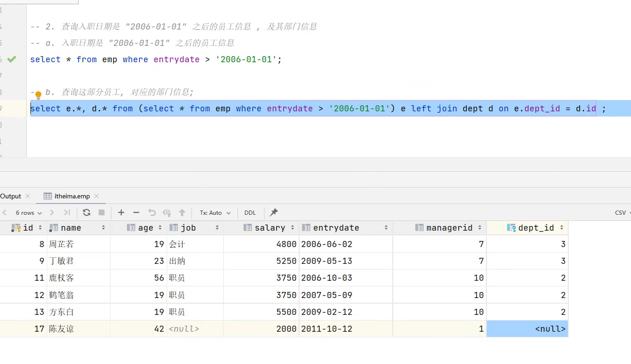The image size is (631, 364).
Task: Switch to the Output tab
Action: click(x=11, y=196)
